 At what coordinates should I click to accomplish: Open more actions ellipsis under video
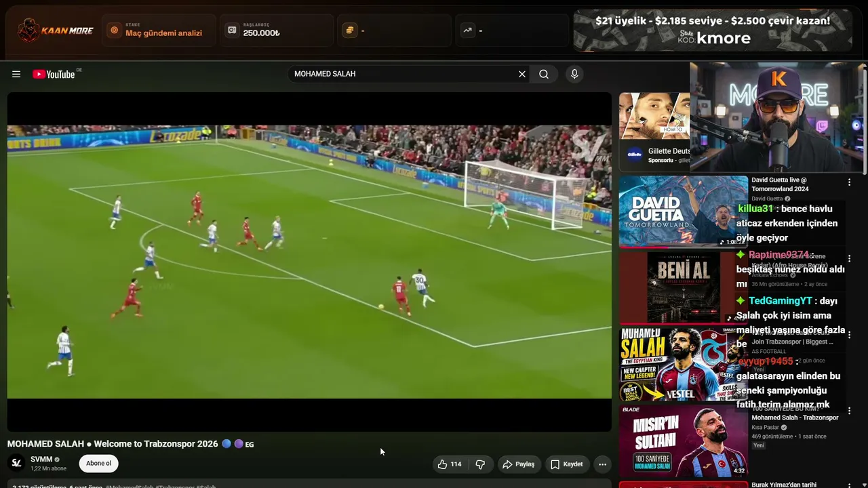click(x=602, y=464)
